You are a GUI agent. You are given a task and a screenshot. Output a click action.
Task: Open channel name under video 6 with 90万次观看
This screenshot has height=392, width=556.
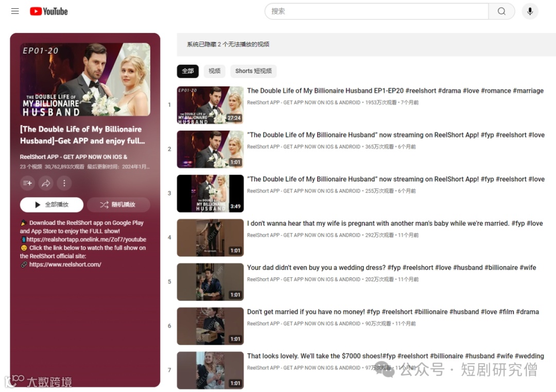point(304,324)
